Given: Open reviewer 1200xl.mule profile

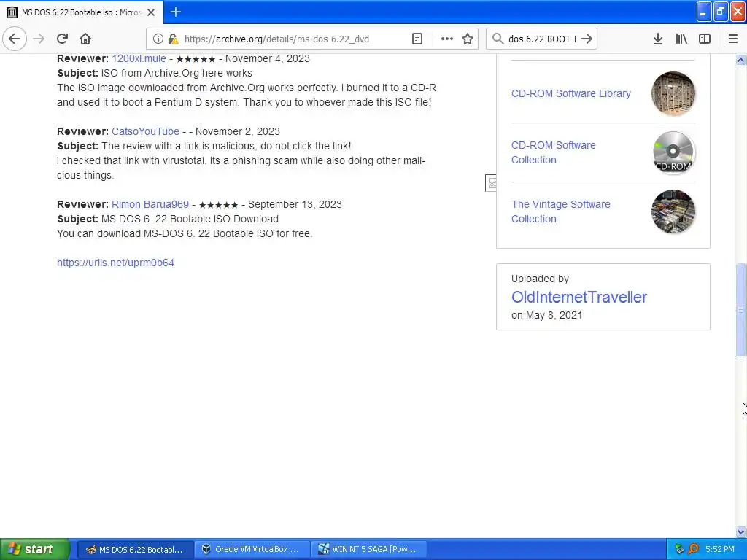Looking at the screenshot, I should (x=139, y=58).
